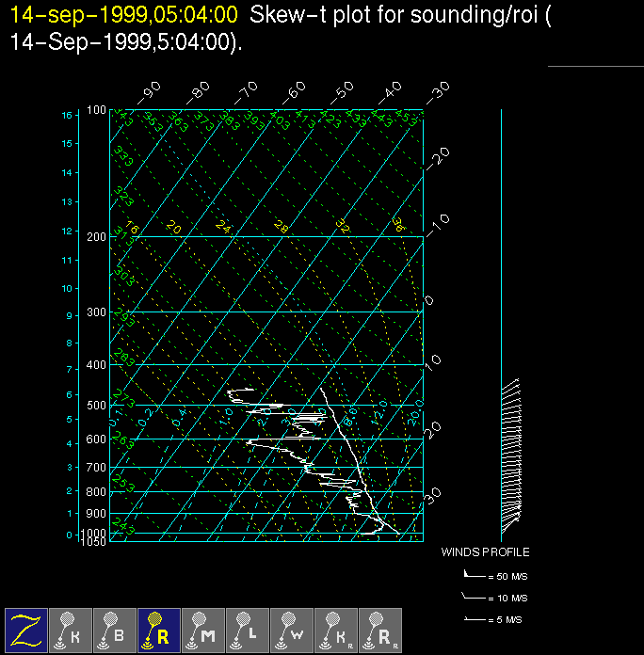Click the WINDS PROFILE label

[485, 552]
